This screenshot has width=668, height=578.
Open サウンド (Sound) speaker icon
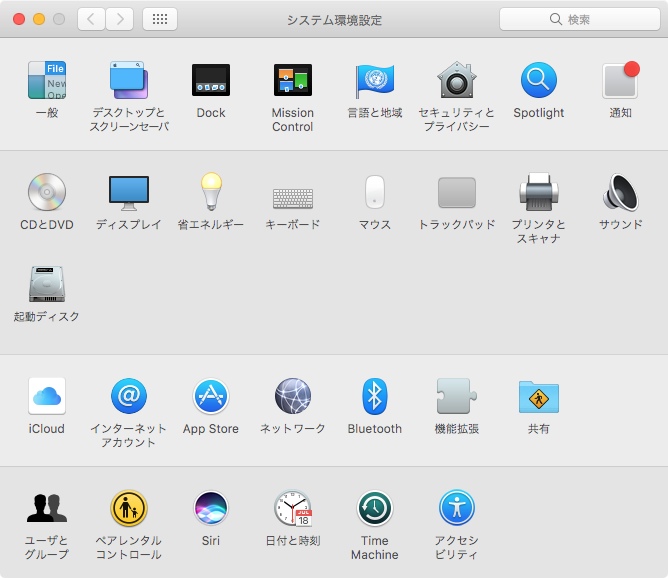coord(621,192)
